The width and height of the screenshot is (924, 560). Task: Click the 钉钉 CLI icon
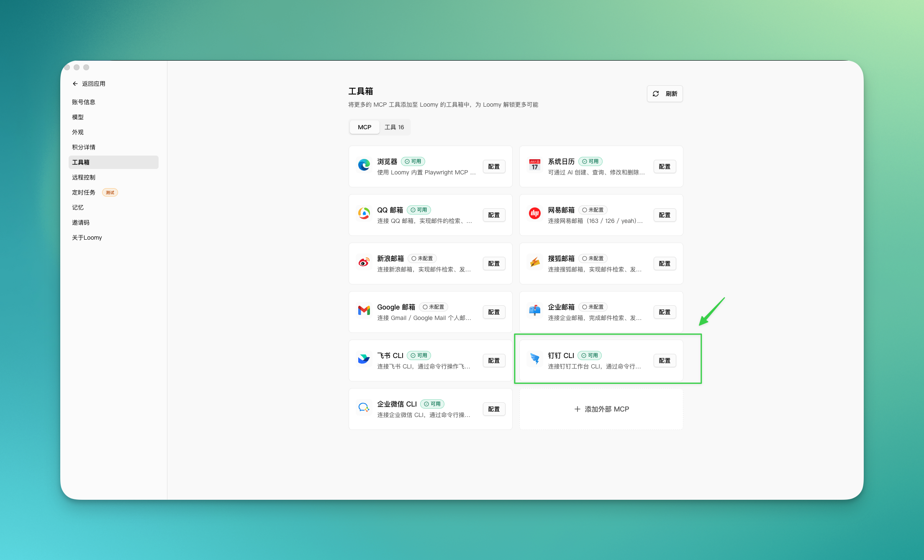tap(534, 358)
